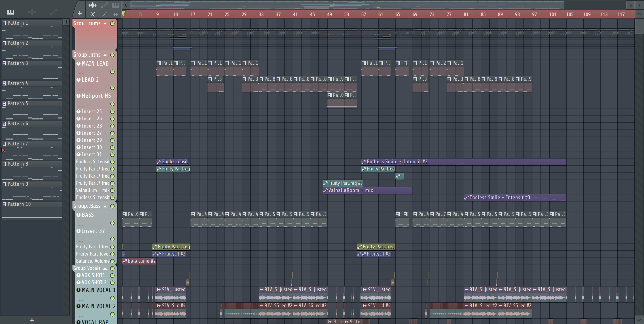
Task: Click the crossfade X icon
Action: coord(93,14)
